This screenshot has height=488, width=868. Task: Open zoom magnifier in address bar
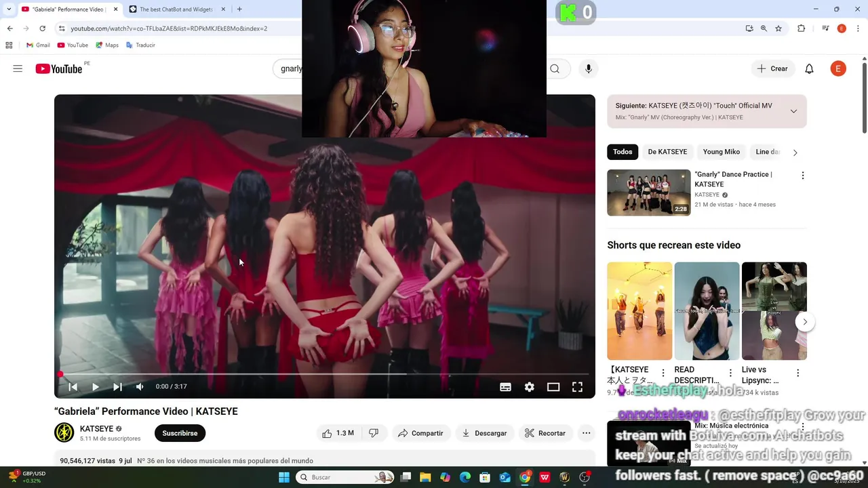coord(764,28)
